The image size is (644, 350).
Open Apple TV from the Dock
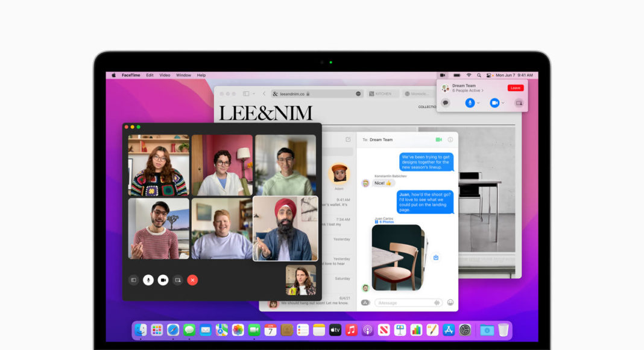click(335, 330)
